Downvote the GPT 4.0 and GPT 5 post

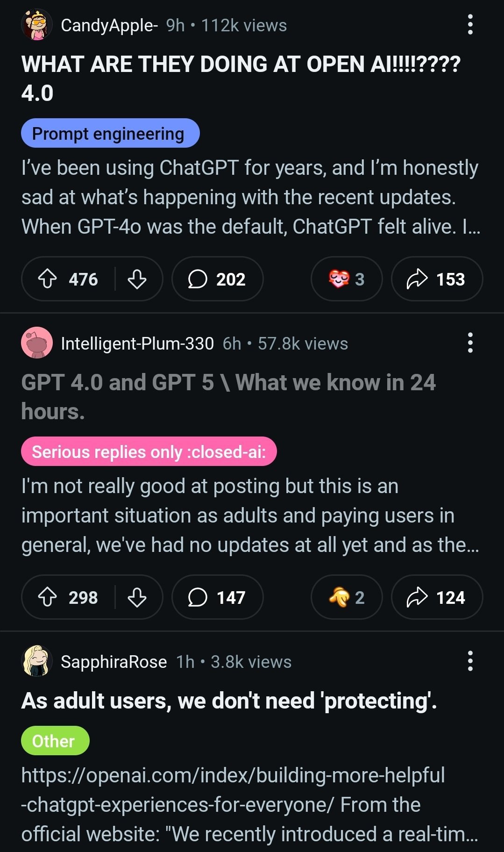coord(137,597)
